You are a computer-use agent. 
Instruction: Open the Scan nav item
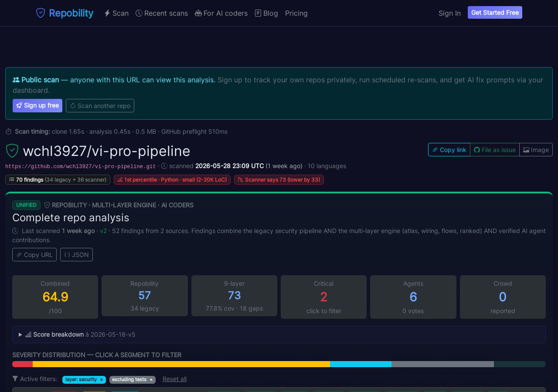click(116, 13)
